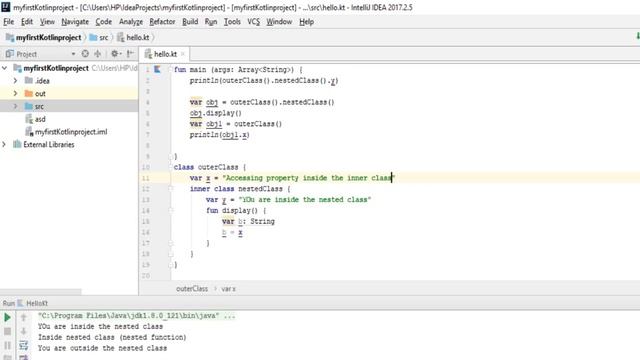Click hello.kt breadcrumb in navigation bar
The image size is (640, 360).
point(133,38)
